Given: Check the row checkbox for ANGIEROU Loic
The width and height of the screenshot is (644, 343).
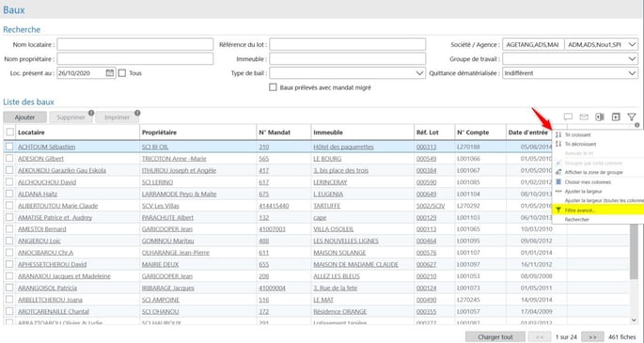Looking at the screenshot, I should [9, 241].
